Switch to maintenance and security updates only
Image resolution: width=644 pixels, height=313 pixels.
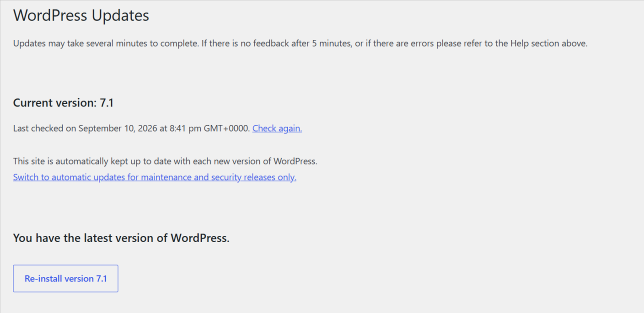click(155, 177)
